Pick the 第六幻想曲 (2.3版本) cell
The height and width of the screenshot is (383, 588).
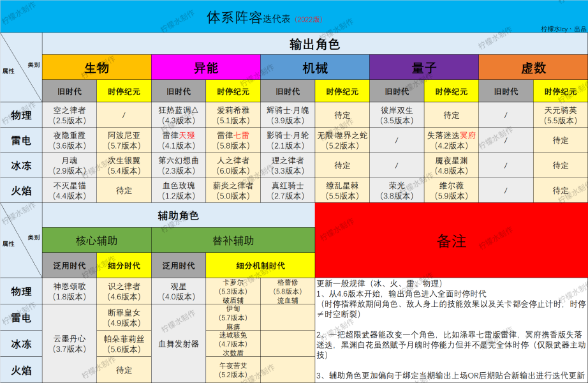[x=179, y=165]
